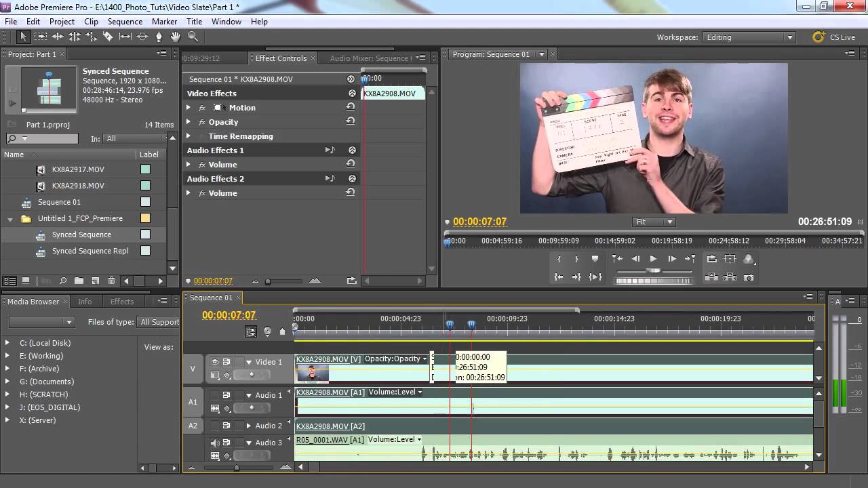Click New Bin folder icon in Project
Viewport: 868px width, 488px height.
click(79, 281)
